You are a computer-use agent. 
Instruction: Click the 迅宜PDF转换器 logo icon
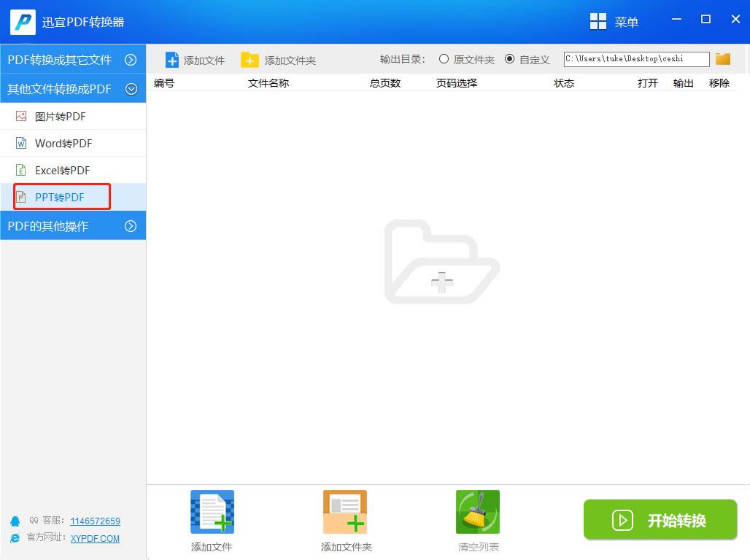[x=23, y=22]
